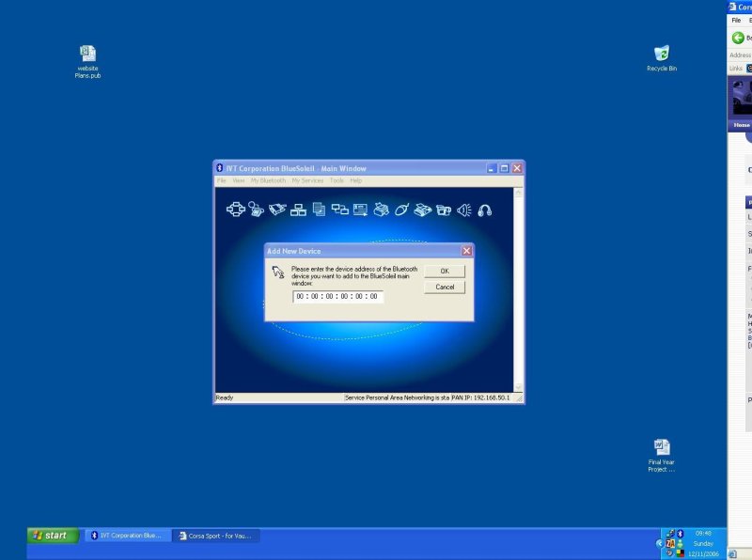Close the Add New Device dialog

coord(466,251)
